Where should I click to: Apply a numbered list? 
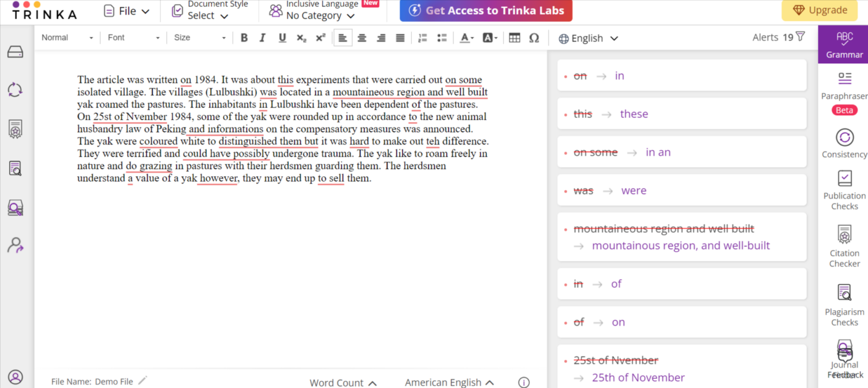click(x=422, y=38)
